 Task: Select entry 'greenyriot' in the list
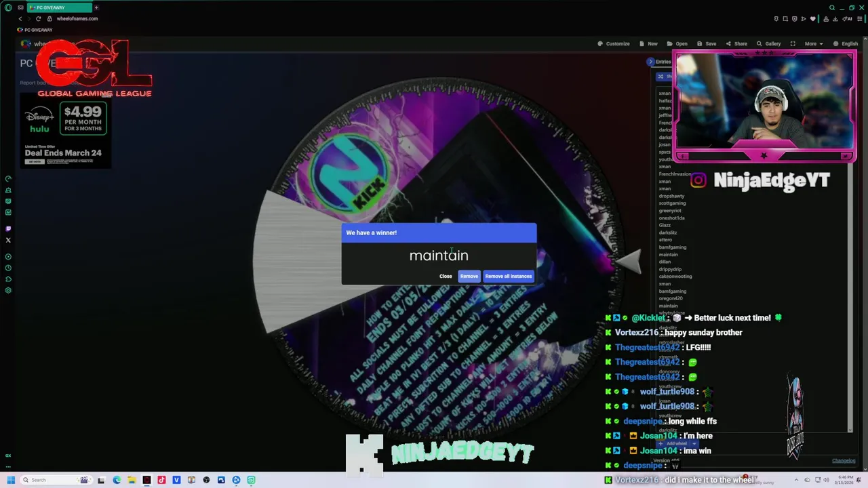(x=670, y=211)
